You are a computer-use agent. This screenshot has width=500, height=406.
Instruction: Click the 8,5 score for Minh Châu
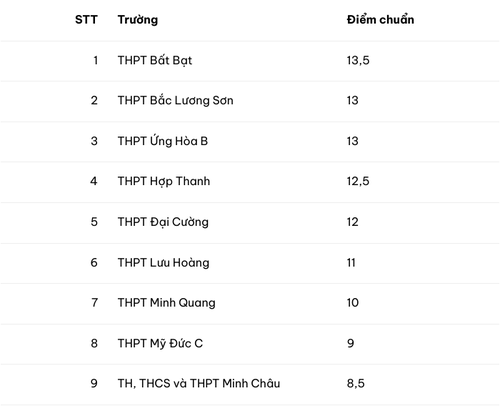[x=356, y=383]
